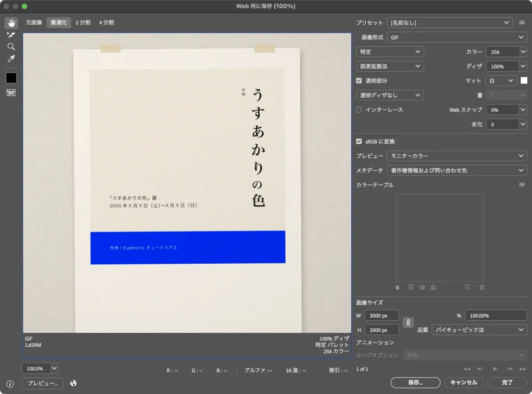Click the 256 カラー status text
Viewport: 532px width, 394px height.
click(336, 351)
